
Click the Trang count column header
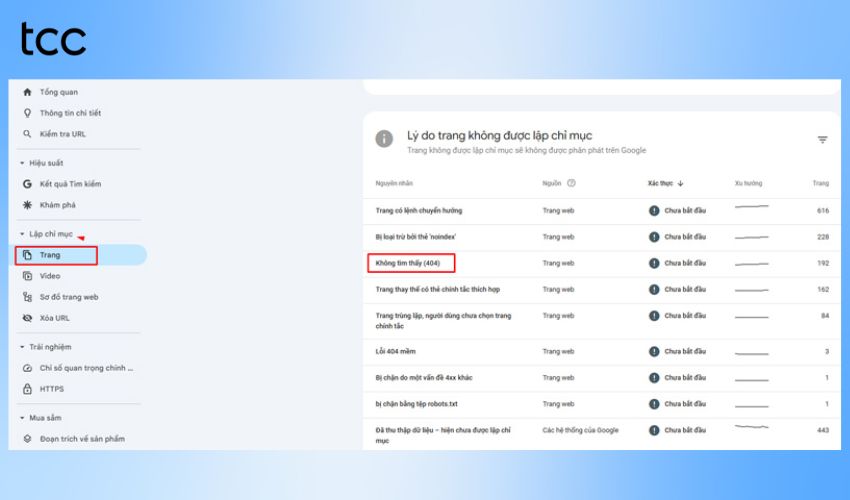coord(821,183)
